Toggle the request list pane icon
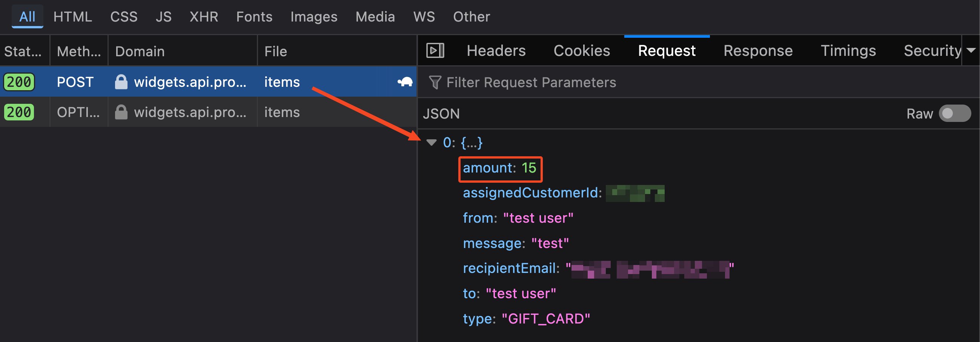 (x=435, y=51)
